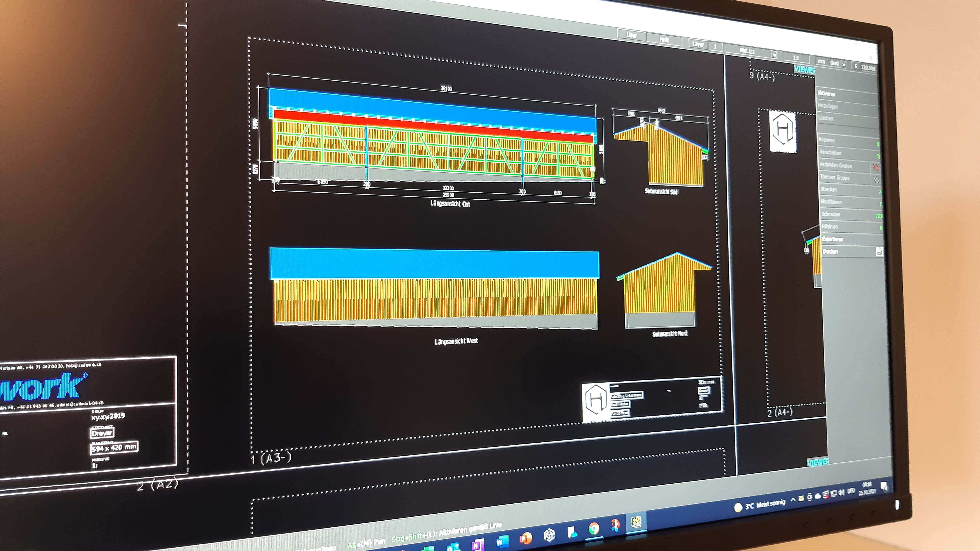Click the 594 x 420 mm format field
Image resolution: width=980 pixels, height=551 pixels.
114,447
